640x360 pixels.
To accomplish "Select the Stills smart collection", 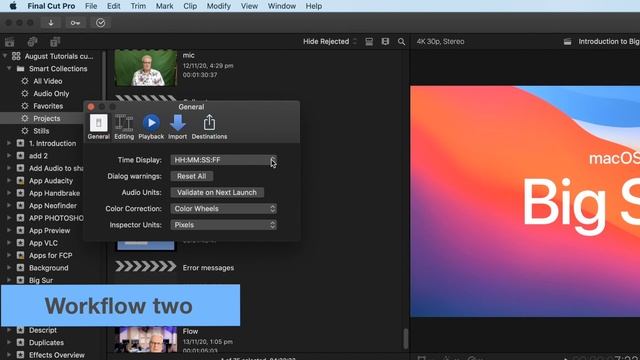I will [41, 131].
